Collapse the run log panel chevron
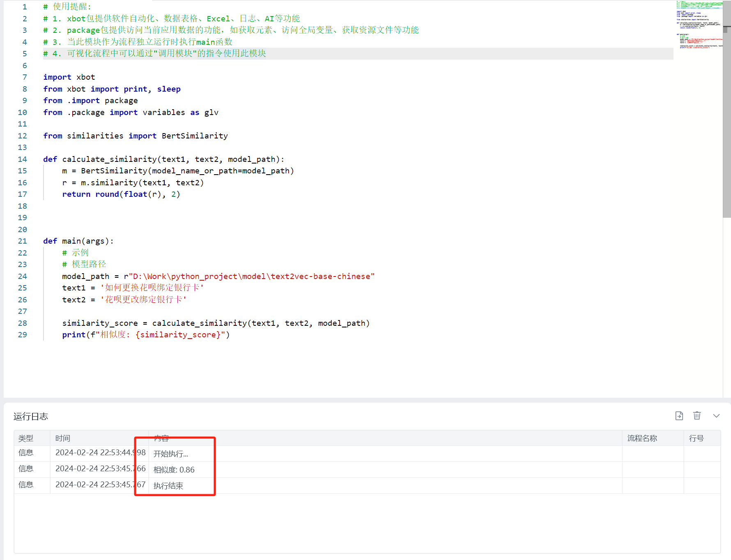This screenshot has width=731, height=560. pos(716,416)
